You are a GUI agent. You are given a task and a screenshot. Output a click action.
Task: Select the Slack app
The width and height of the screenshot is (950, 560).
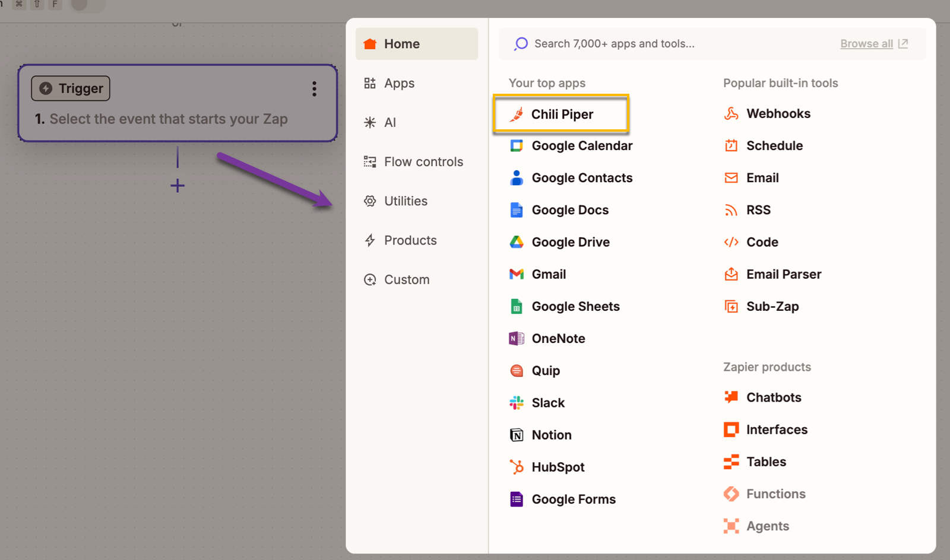pyautogui.click(x=547, y=402)
